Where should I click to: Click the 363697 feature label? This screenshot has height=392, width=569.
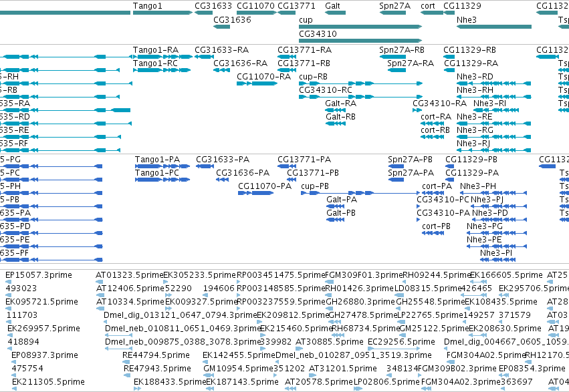(517, 382)
